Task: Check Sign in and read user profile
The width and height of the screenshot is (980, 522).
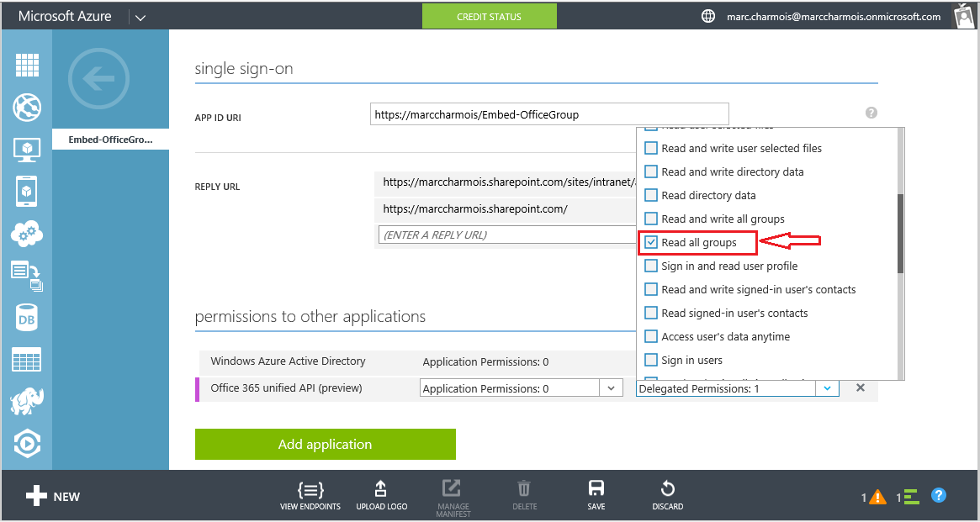Action: tap(650, 266)
